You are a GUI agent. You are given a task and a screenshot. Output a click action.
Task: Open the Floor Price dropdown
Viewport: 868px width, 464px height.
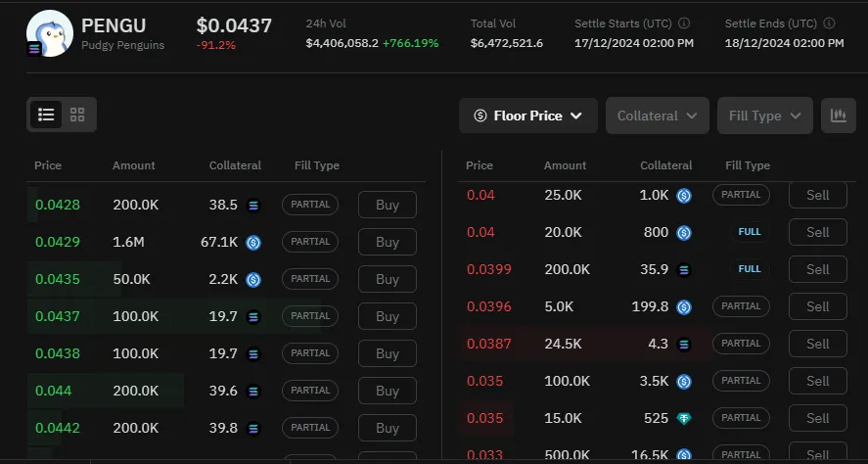pyautogui.click(x=528, y=116)
